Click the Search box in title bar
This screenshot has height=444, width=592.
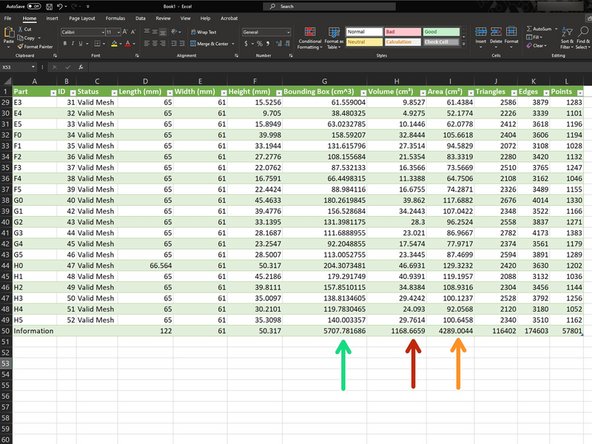point(329,6)
